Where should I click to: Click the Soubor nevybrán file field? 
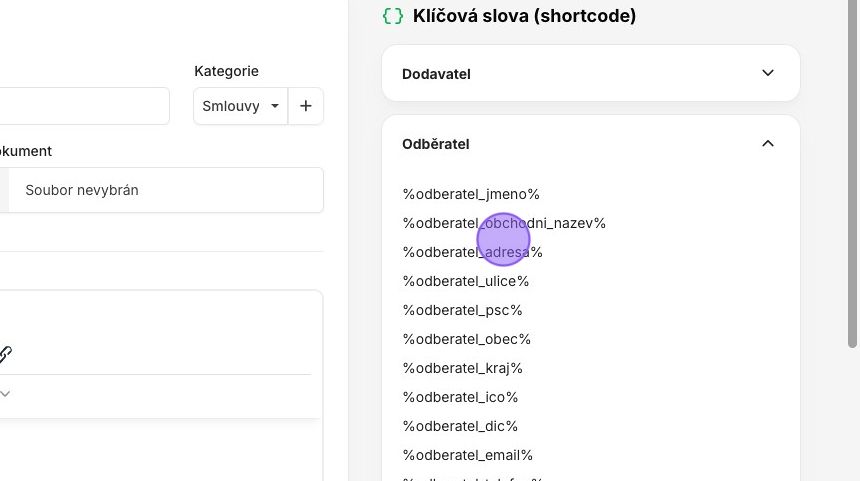pyautogui.click(x=162, y=190)
